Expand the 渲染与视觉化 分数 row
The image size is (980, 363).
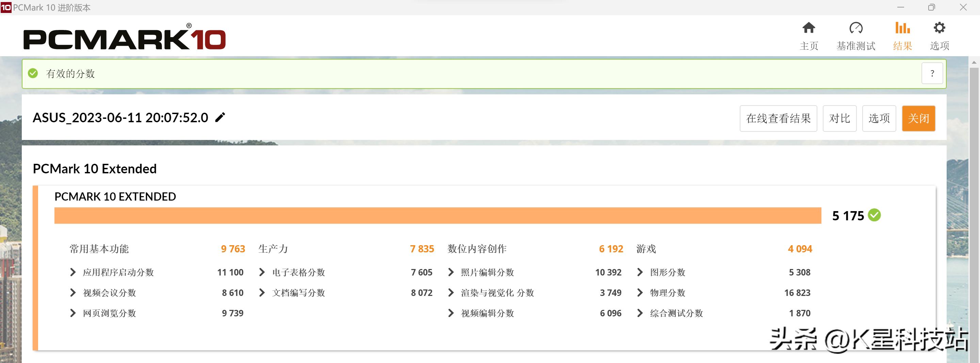pyautogui.click(x=451, y=293)
